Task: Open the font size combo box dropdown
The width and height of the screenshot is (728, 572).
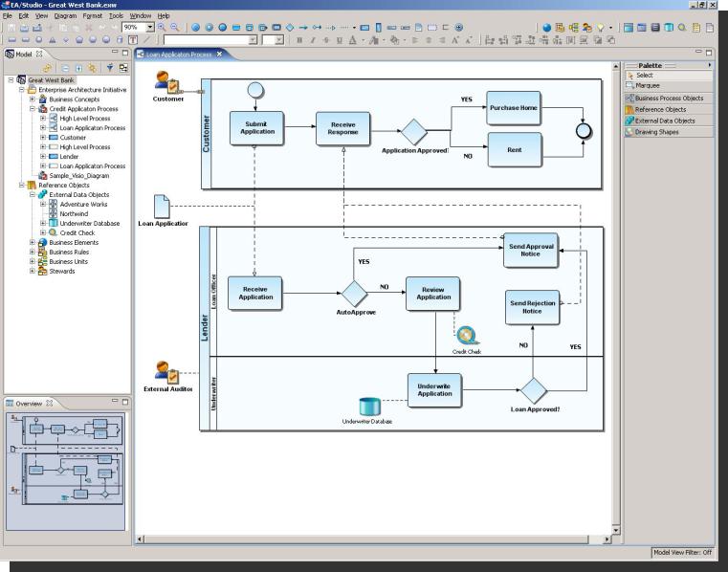Action: [279, 40]
